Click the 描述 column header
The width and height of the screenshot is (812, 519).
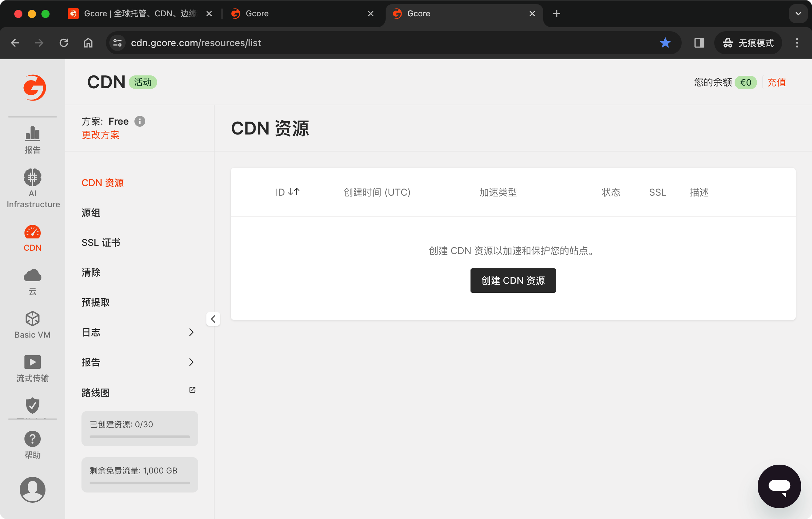[699, 192]
